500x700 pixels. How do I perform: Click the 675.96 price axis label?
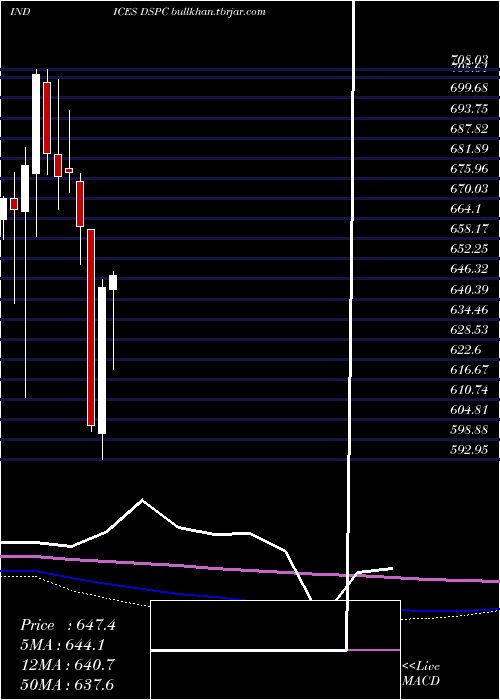pyautogui.click(x=469, y=169)
